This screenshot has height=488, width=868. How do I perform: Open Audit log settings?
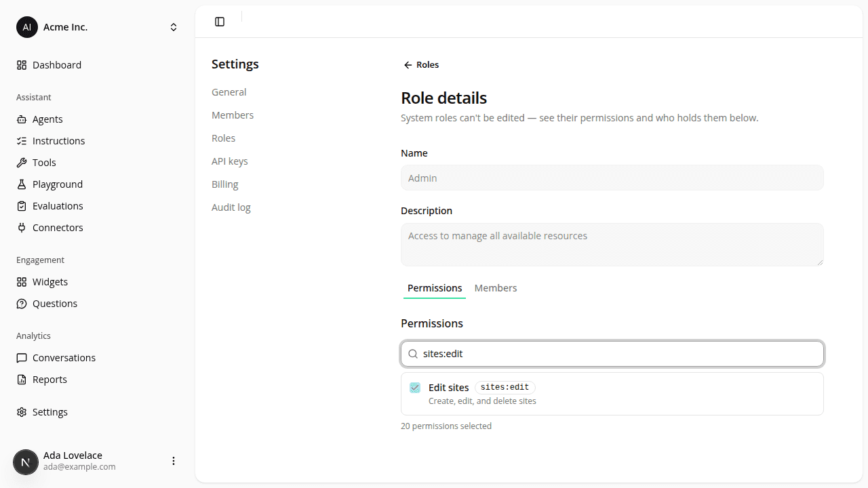pyautogui.click(x=231, y=207)
